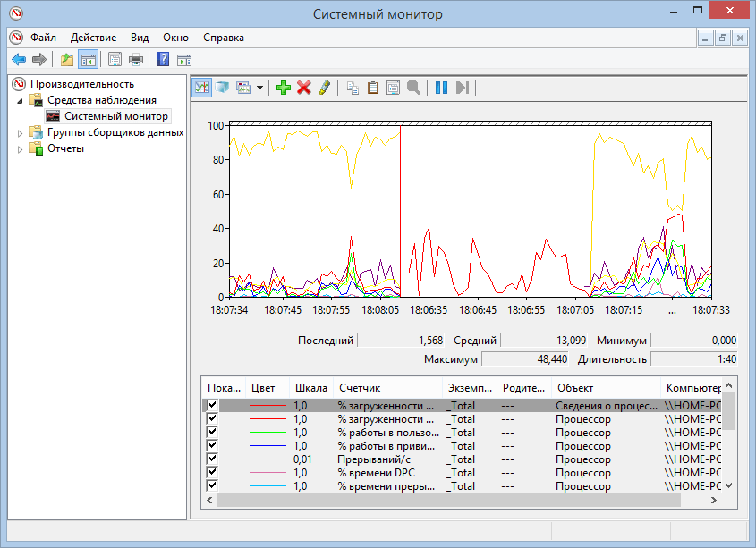Open the Справка menu

tap(223, 38)
